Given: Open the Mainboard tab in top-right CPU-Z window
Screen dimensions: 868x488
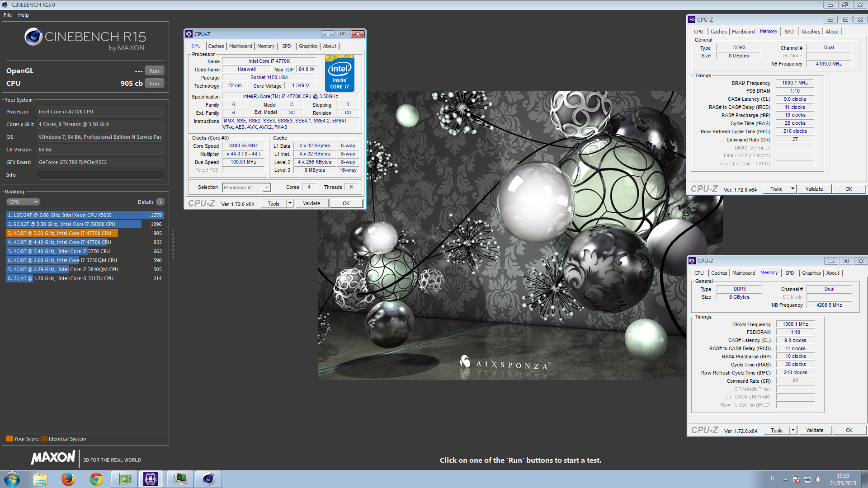Looking at the screenshot, I should [743, 32].
